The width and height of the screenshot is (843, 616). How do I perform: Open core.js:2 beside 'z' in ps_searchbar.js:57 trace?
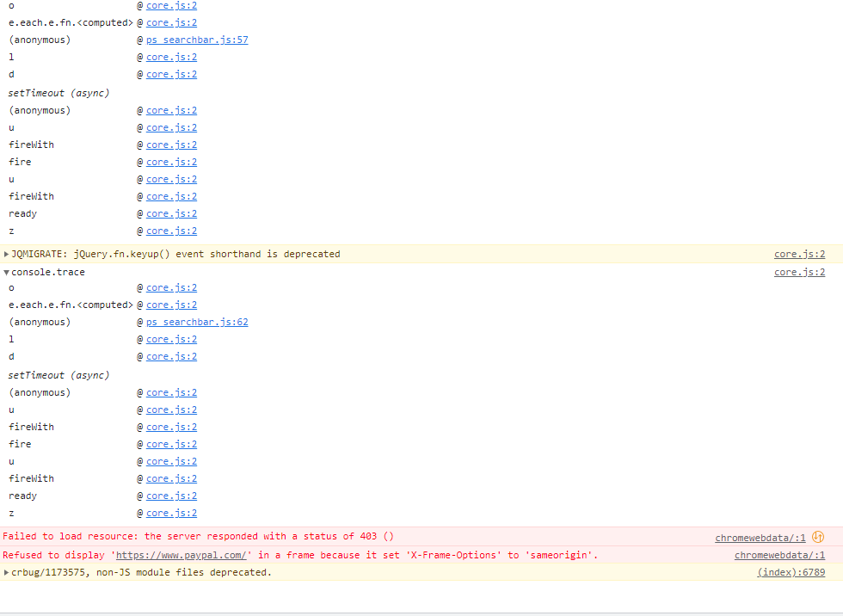(x=171, y=231)
